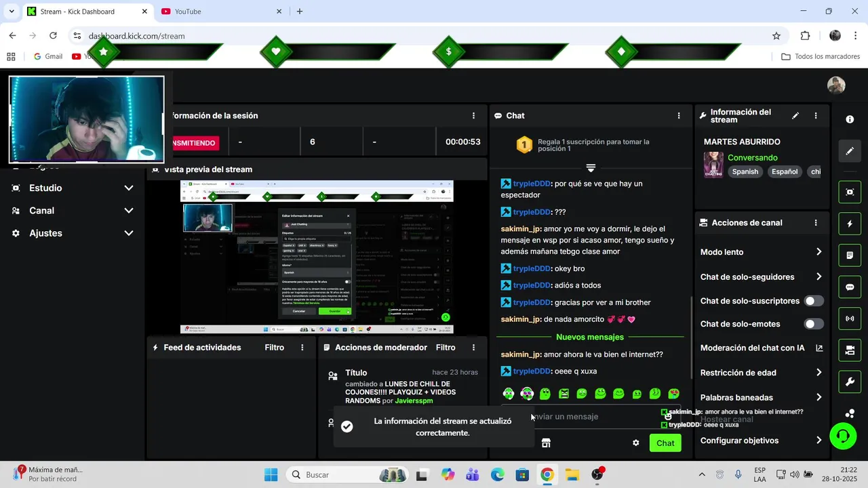
Task: Open chat settings gear icon
Action: (635, 443)
